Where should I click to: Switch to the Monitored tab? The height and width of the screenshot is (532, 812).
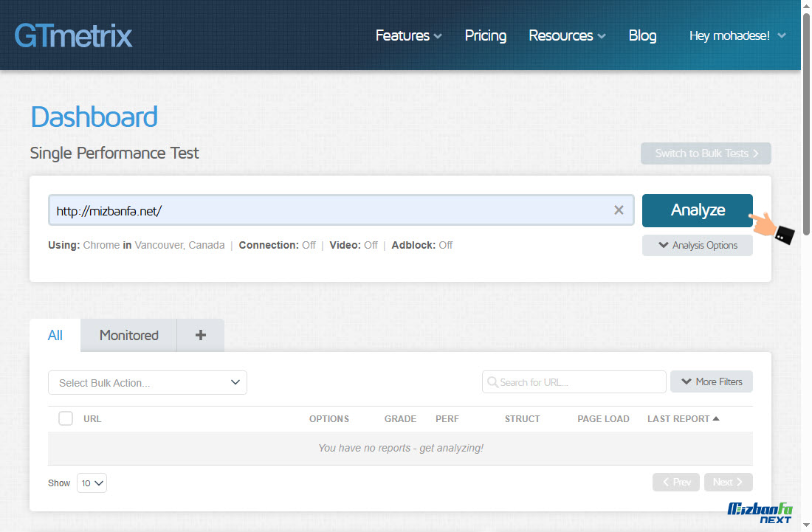click(128, 335)
